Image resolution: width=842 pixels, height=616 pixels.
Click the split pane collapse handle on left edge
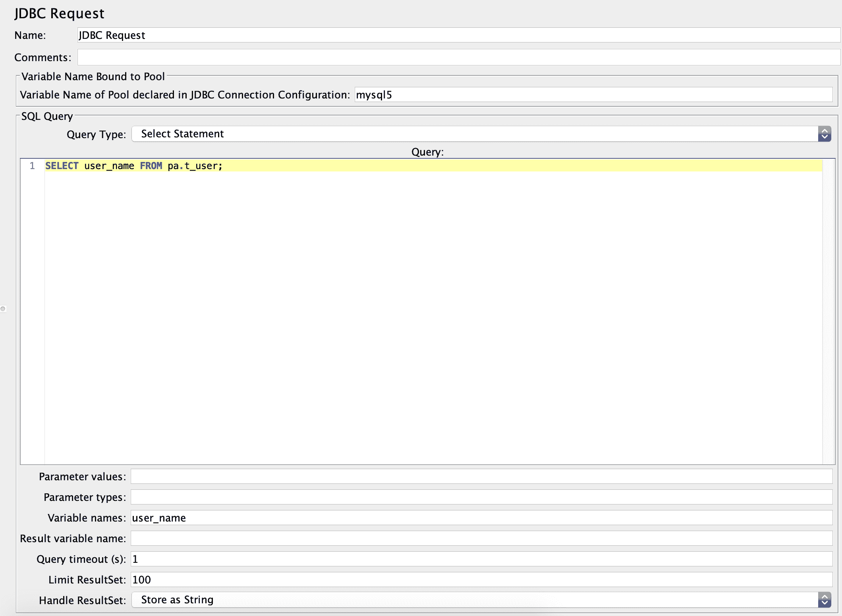[x=3, y=309]
